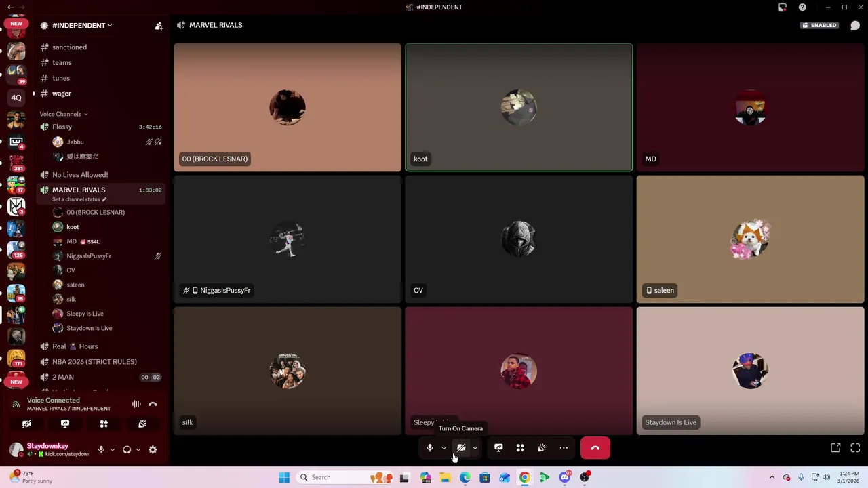Show hidden system tray icons chevron
Screen dimensions: 868x488
tap(772, 477)
